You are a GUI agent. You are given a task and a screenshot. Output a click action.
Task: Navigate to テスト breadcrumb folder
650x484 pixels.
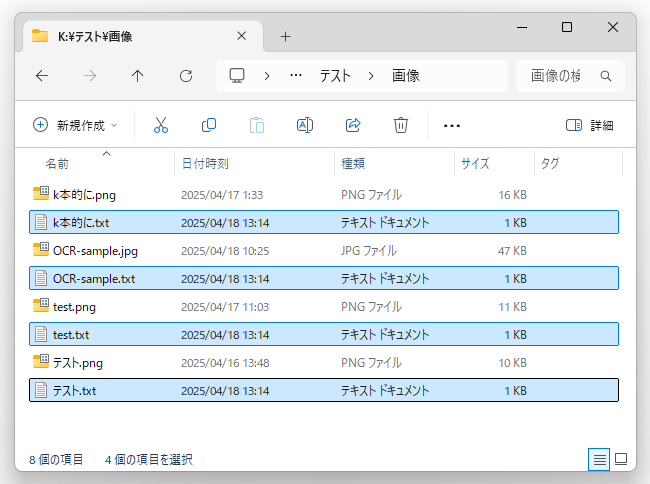[x=335, y=76]
